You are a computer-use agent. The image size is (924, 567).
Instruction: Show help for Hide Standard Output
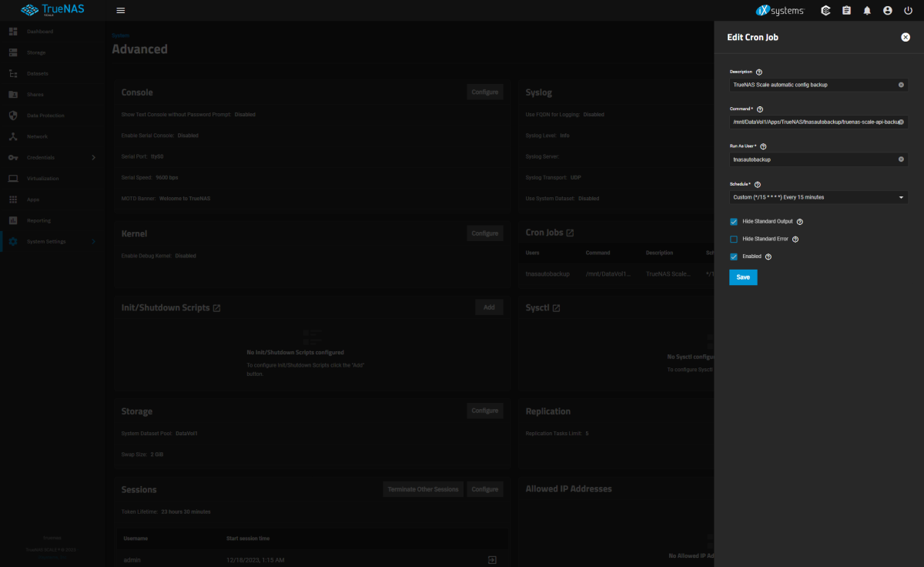point(799,221)
